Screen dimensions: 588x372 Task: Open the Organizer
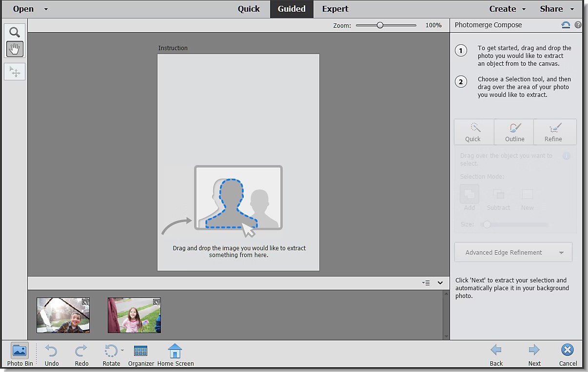(141, 354)
